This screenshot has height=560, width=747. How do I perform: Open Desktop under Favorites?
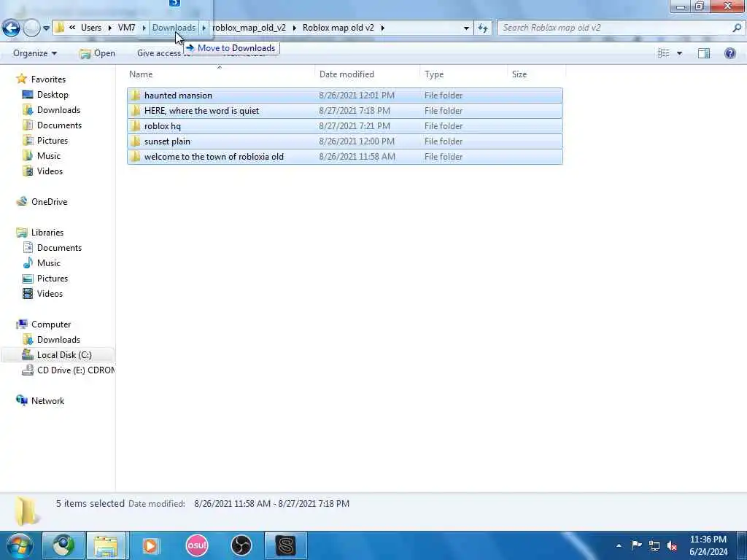53,95
